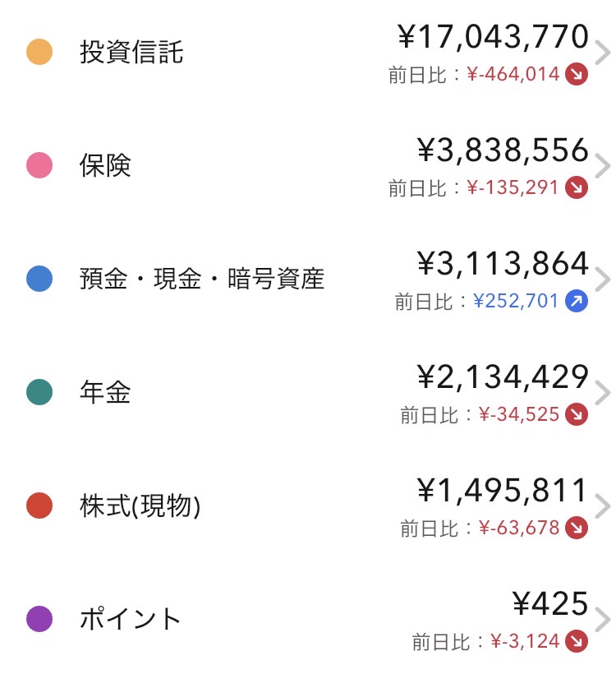This screenshot has width=616, height=674.
Task: Open ポイント details via right chevron
Action: (603, 620)
